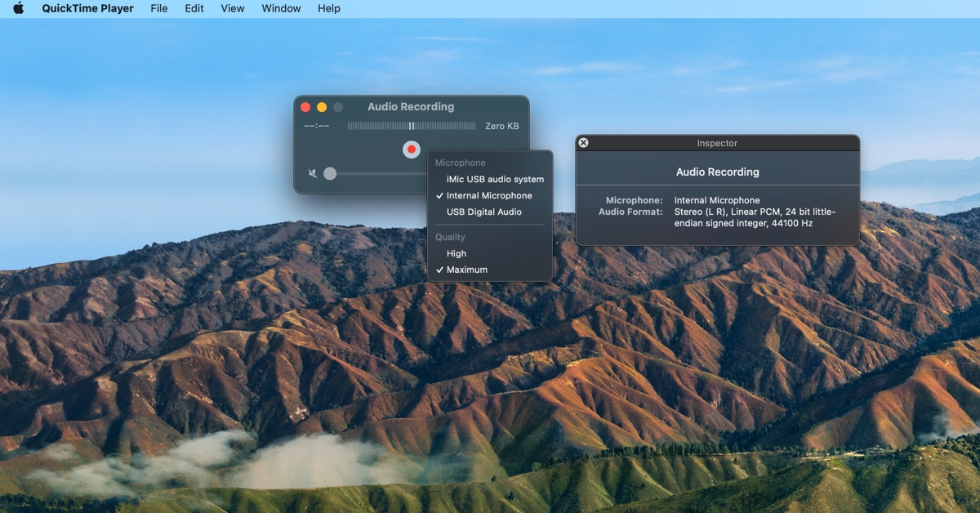Open the Window menu

click(281, 8)
